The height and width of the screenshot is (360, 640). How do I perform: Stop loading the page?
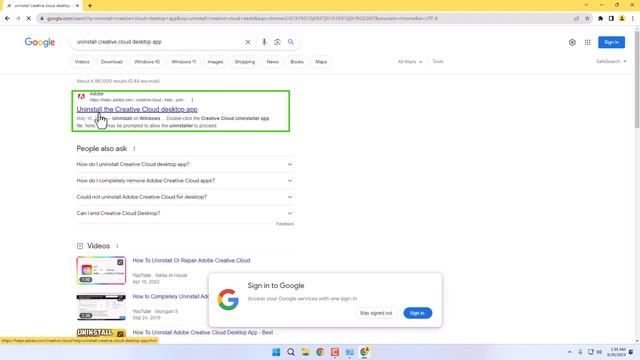pyautogui.click(x=29, y=18)
